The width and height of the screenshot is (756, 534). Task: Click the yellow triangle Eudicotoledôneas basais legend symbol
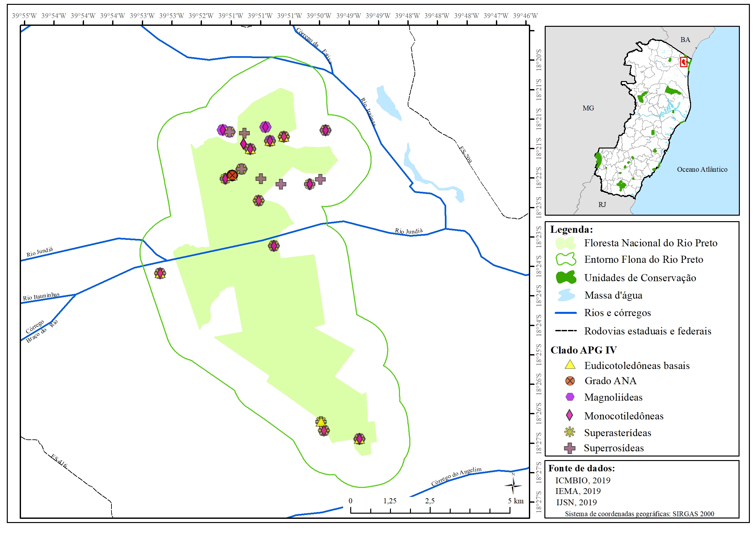pyautogui.click(x=570, y=365)
